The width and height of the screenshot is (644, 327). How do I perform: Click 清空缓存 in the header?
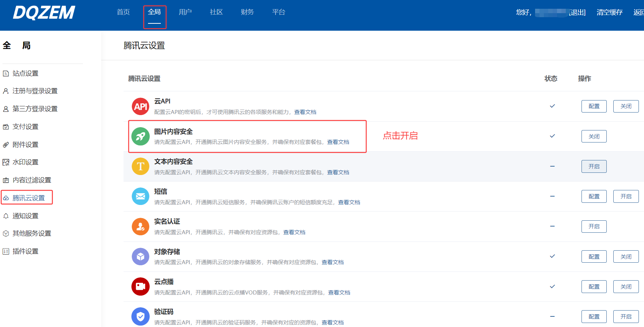click(x=609, y=12)
